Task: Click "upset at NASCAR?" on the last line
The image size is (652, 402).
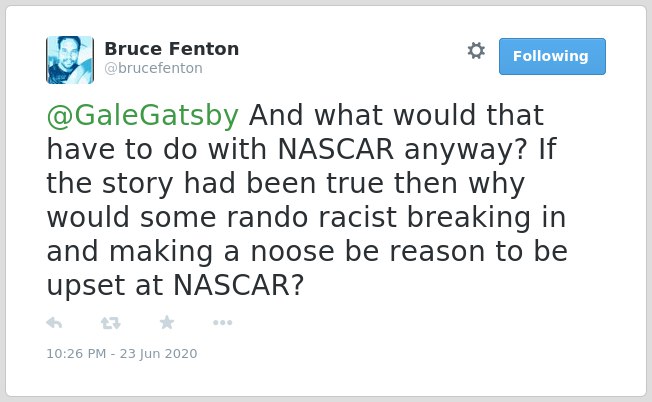Action: click(x=175, y=286)
